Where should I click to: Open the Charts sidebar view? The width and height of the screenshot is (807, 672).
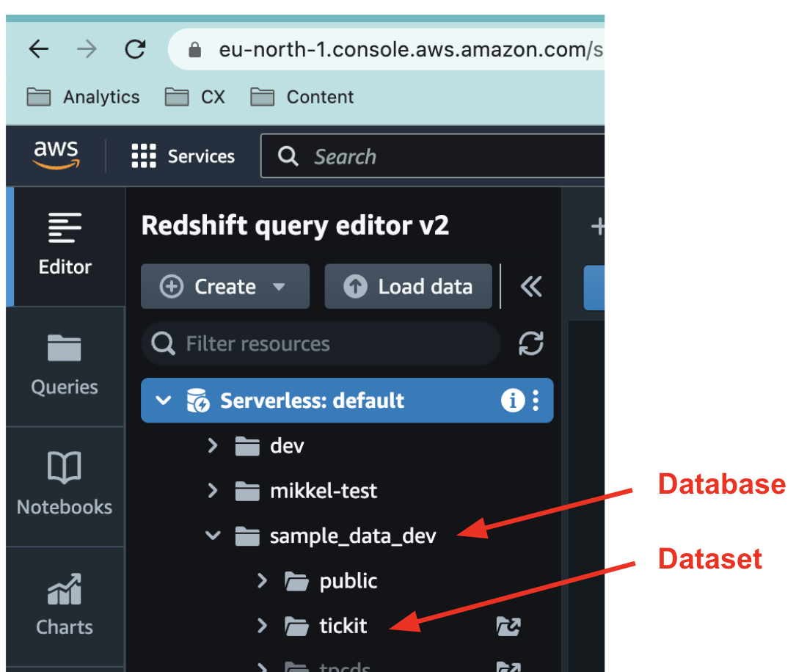(65, 606)
